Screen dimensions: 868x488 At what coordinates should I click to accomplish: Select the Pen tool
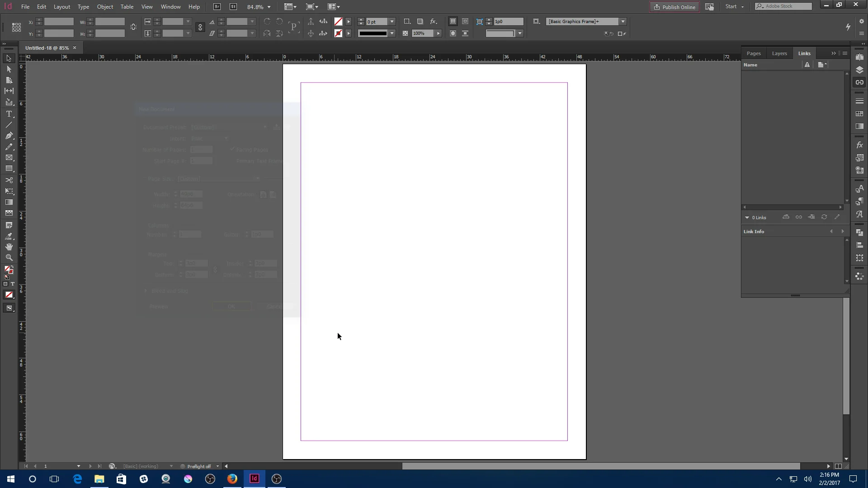[x=9, y=136]
